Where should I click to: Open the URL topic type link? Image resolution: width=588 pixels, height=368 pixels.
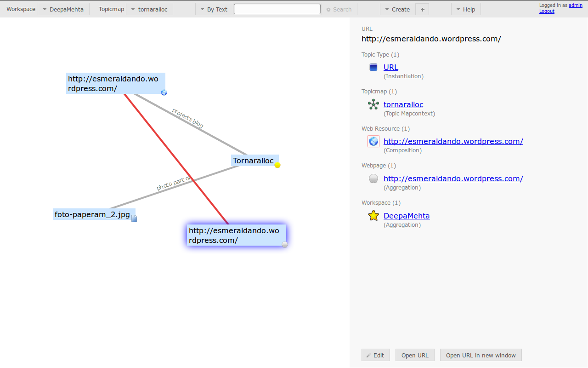pos(391,67)
